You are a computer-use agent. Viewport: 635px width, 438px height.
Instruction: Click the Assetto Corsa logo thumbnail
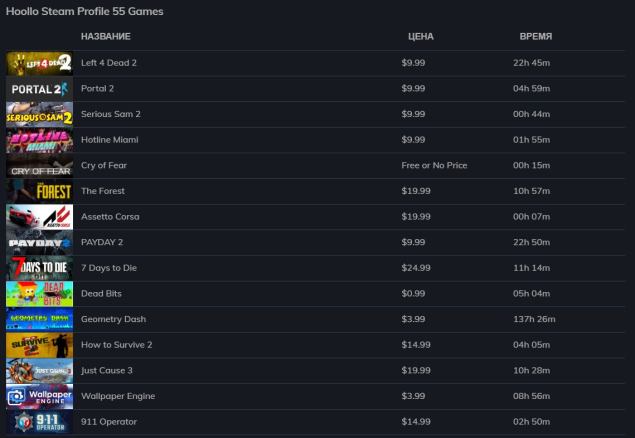pyautogui.click(x=39, y=217)
